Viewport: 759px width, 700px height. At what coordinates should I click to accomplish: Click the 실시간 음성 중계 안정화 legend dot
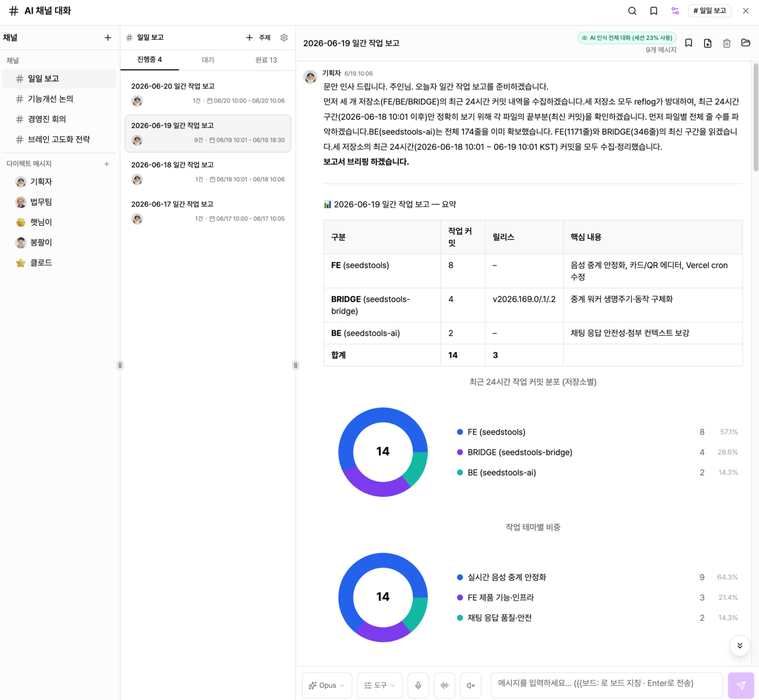[460, 577]
